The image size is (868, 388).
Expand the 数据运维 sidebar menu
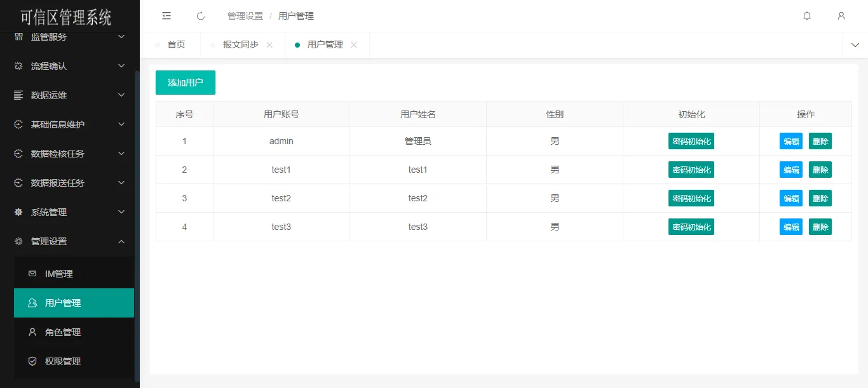tap(70, 95)
